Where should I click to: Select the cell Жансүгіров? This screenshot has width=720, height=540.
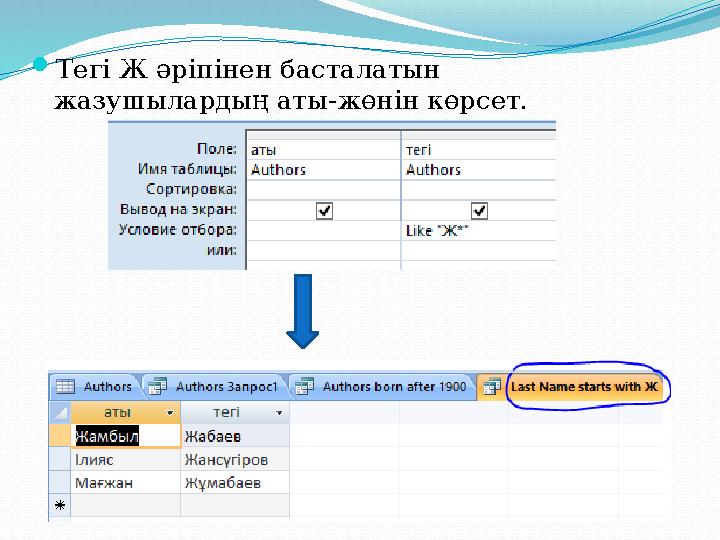tap(235, 459)
